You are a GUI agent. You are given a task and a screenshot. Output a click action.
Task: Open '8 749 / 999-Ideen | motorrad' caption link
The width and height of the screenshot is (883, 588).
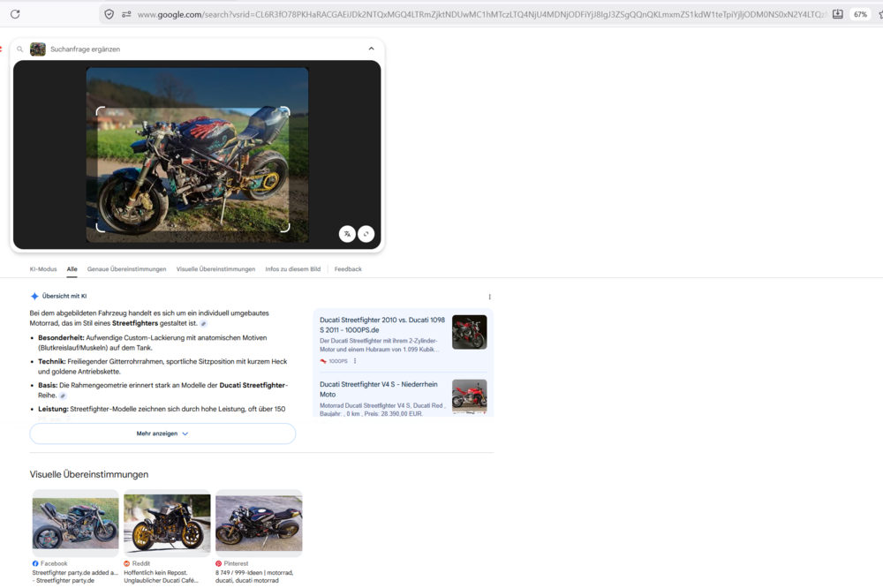tap(254, 577)
